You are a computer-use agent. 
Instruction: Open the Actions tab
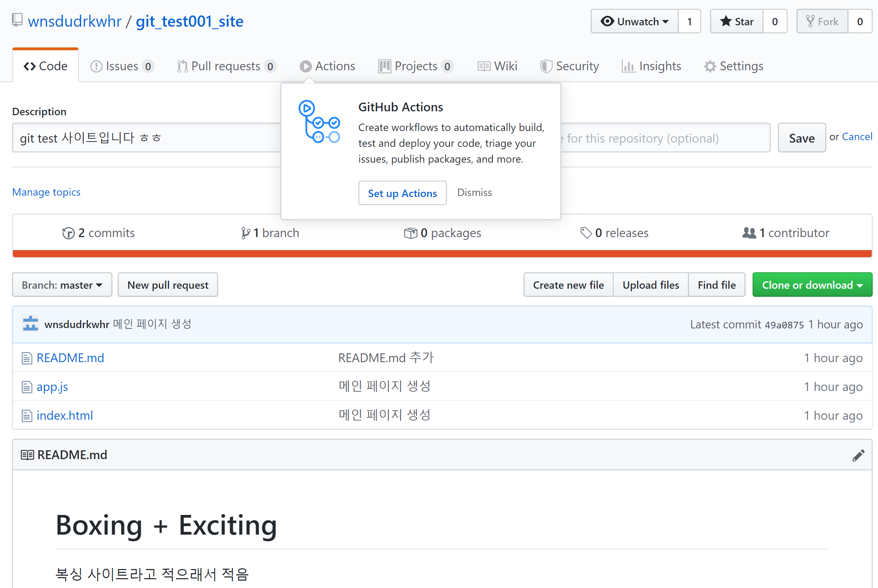click(x=327, y=66)
